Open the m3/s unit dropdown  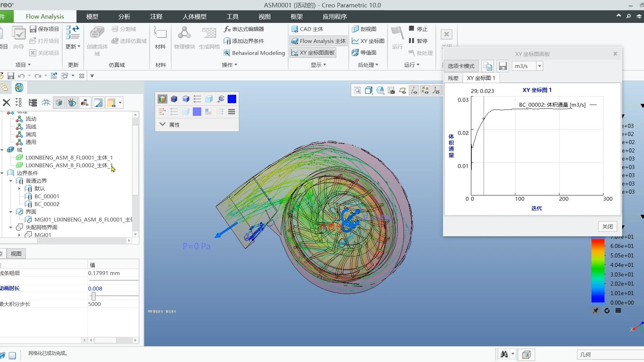pyautogui.click(x=539, y=66)
